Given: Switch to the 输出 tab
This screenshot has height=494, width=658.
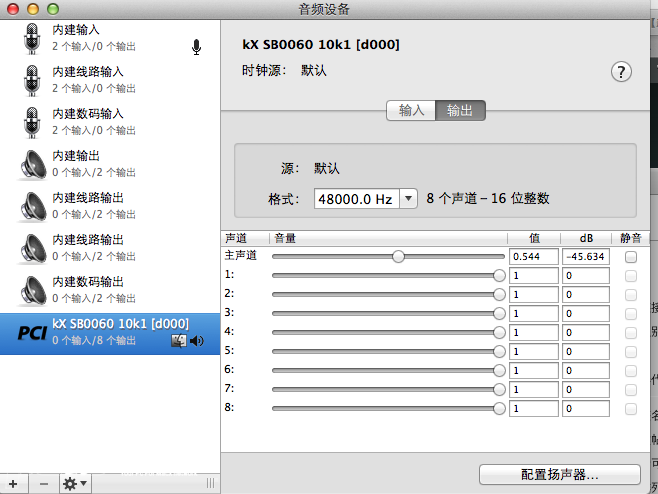Looking at the screenshot, I should [460, 110].
